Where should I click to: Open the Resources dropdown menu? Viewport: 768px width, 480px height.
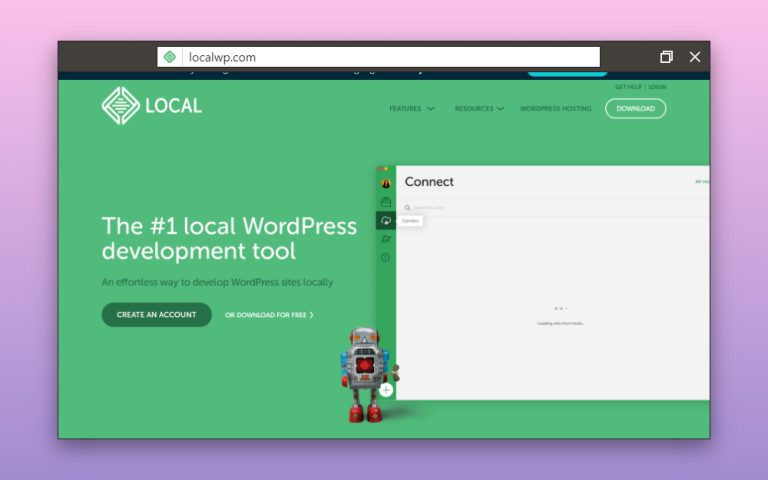point(479,109)
